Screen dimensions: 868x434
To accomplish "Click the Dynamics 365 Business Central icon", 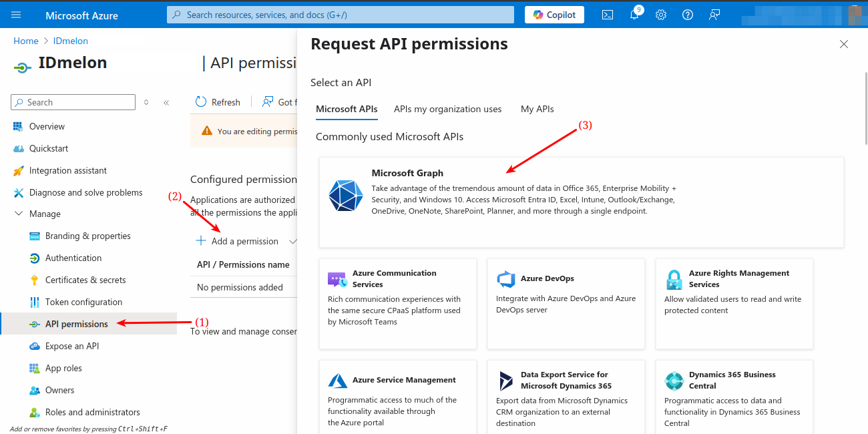I will [674, 381].
